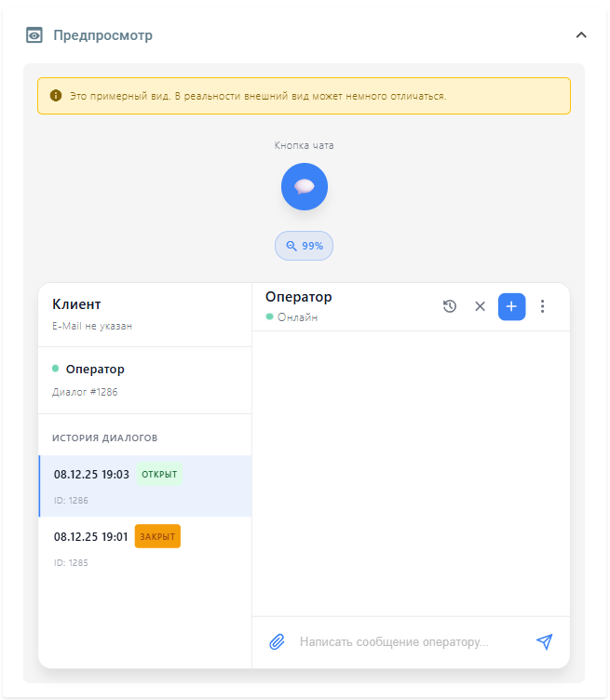The width and height of the screenshot is (610, 700).
Task: Open chat history clock icon
Action: tap(450, 306)
